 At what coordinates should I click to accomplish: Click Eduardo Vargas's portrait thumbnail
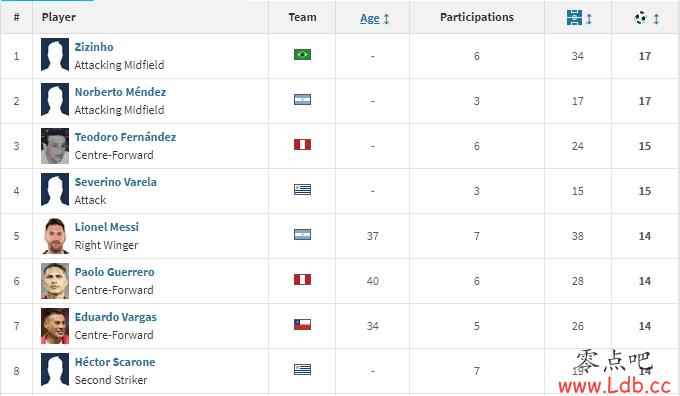point(55,326)
